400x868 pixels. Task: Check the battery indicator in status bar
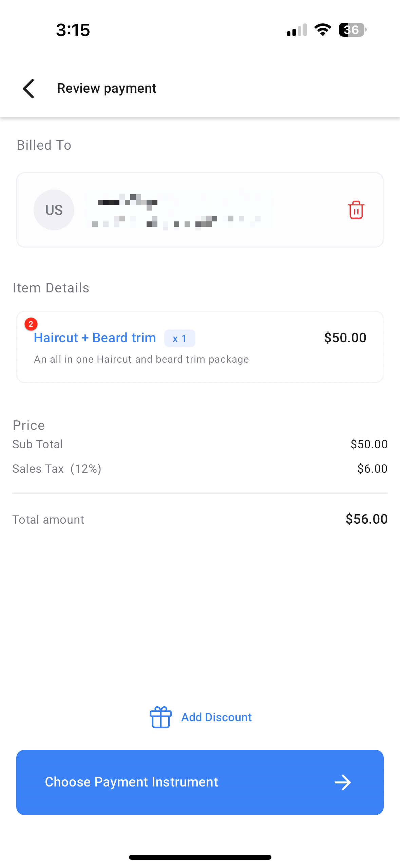pos(353,30)
